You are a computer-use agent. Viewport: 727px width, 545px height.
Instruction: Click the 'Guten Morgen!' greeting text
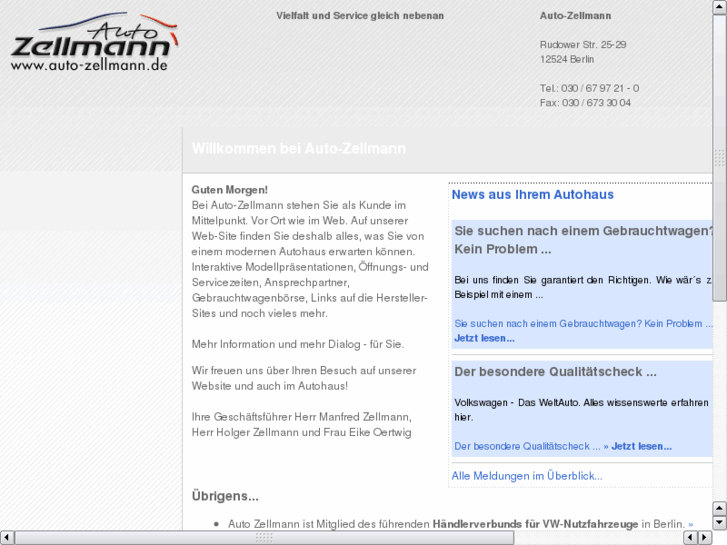coord(230,190)
